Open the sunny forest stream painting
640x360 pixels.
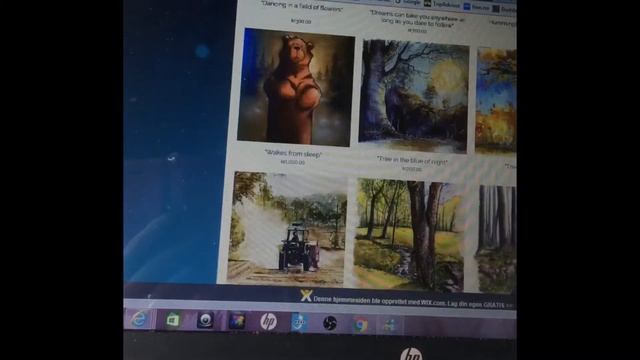pyautogui.click(x=409, y=235)
